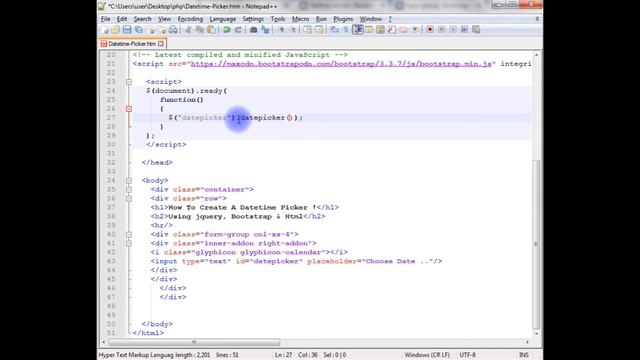Click line number 43 in the margin
Viewport: 640px width, 360px height.
click(x=111, y=261)
